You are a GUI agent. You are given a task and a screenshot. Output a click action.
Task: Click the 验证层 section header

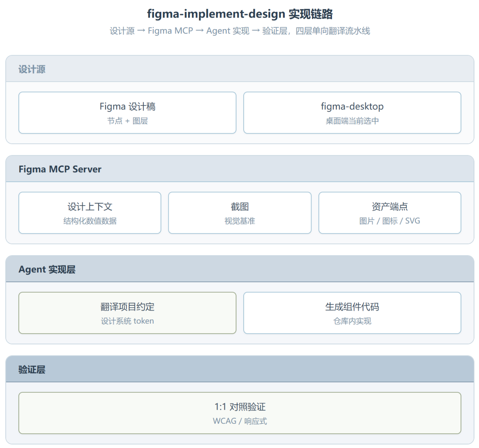pos(240,369)
